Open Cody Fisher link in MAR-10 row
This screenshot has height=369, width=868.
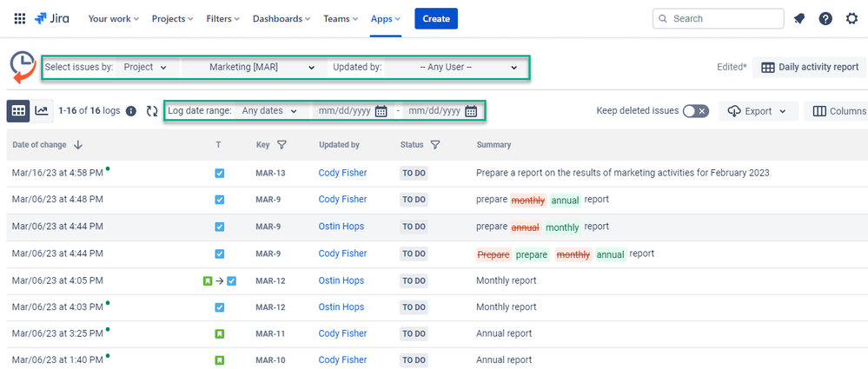click(342, 360)
